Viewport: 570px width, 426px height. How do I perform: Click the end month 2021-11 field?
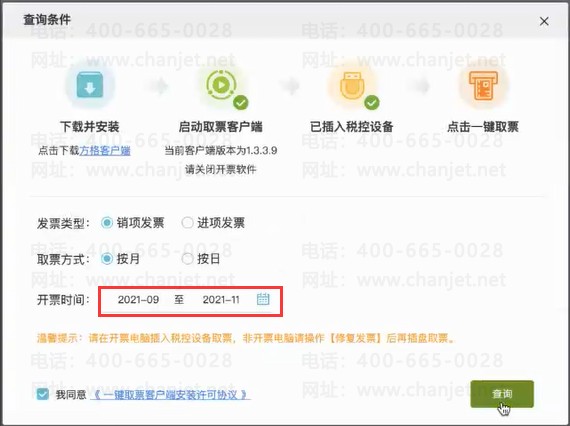[221, 300]
